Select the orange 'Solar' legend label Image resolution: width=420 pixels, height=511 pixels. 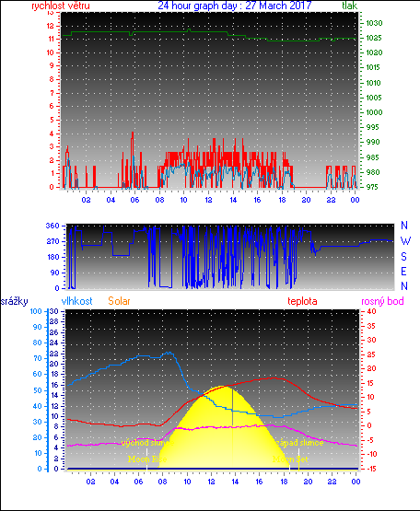pos(119,301)
